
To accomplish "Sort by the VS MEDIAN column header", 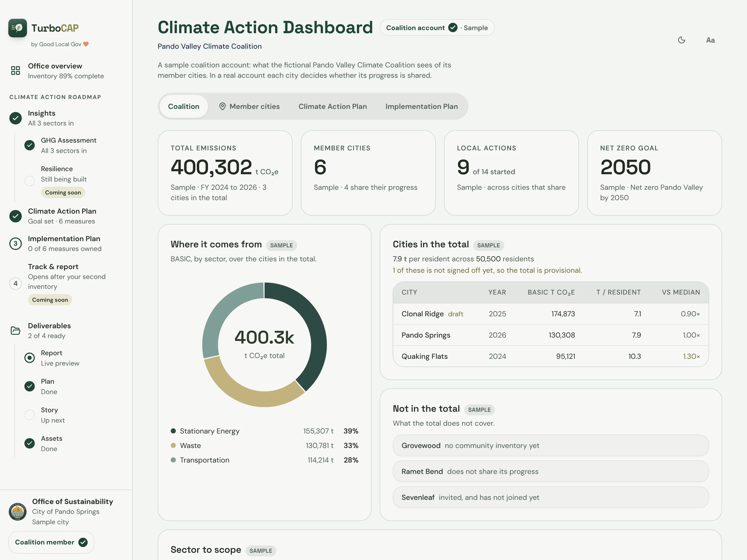I will coord(681,292).
